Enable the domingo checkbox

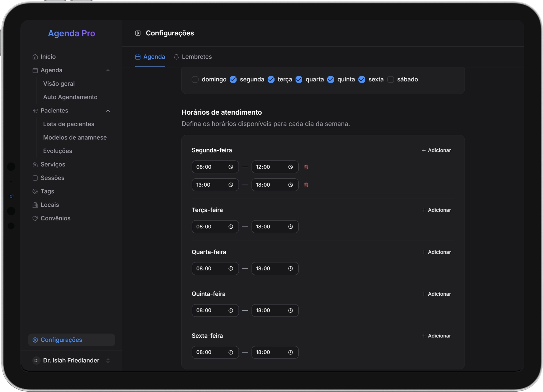[x=195, y=80]
